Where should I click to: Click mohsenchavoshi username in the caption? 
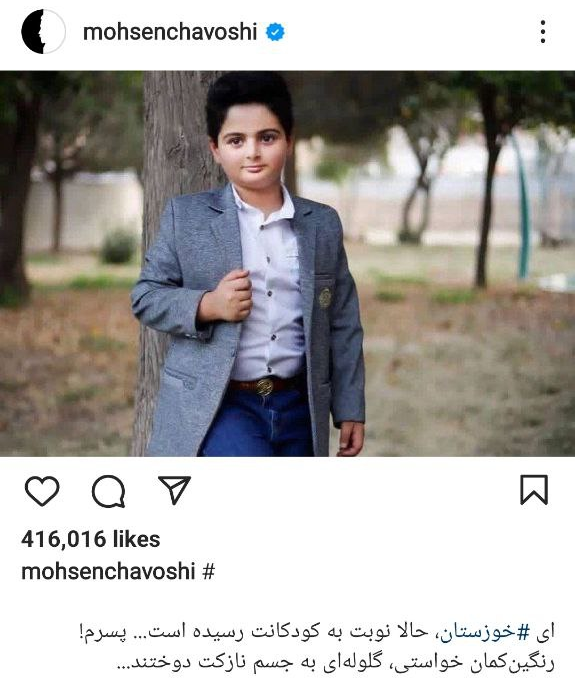(108, 571)
